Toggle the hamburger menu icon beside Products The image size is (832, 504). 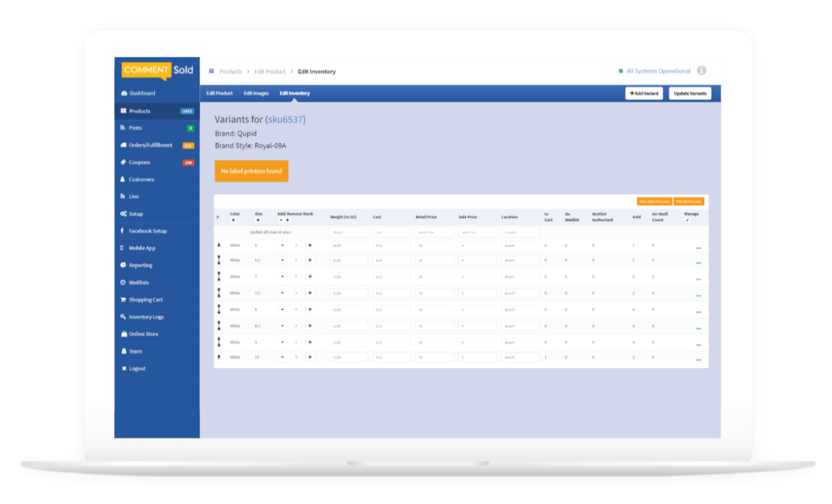click(x=211, y=71)
